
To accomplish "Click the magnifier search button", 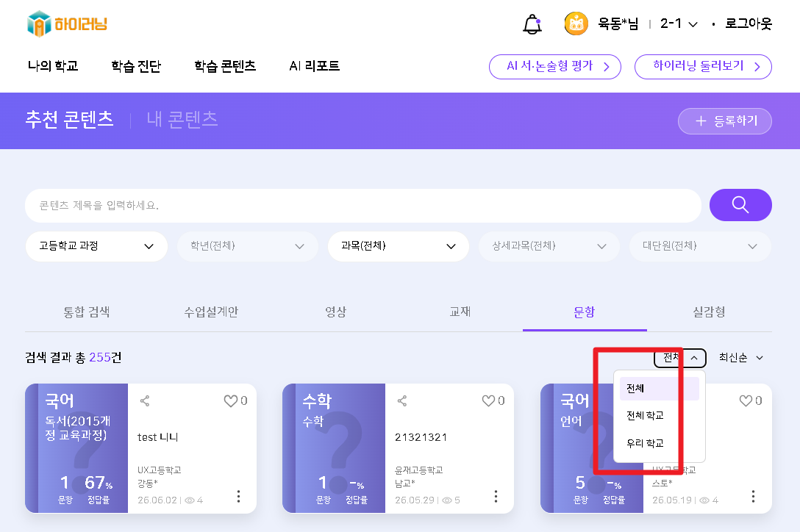I will pyautogui.click(x=740, y=205).
